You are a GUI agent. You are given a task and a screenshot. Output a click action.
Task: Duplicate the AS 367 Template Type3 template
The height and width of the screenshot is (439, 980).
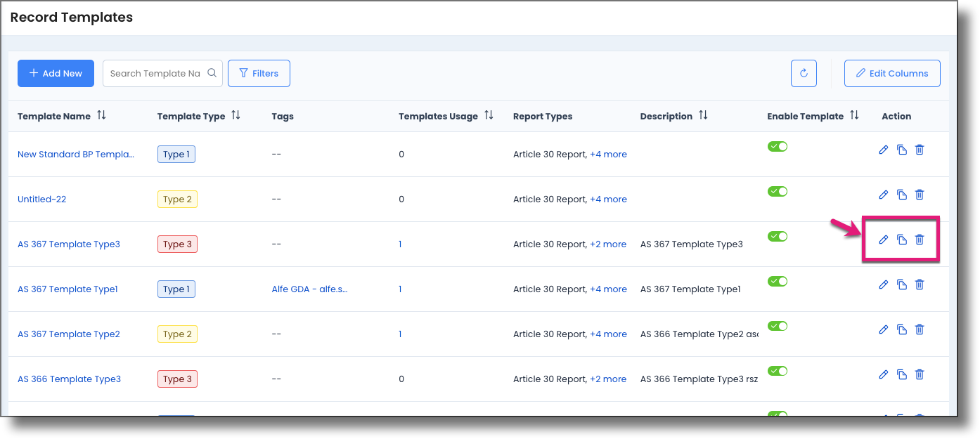[x=901, y=240]
